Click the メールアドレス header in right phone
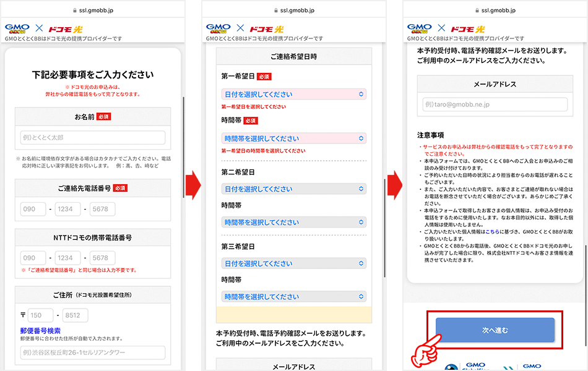588x371 pixels. click(495, 84)
